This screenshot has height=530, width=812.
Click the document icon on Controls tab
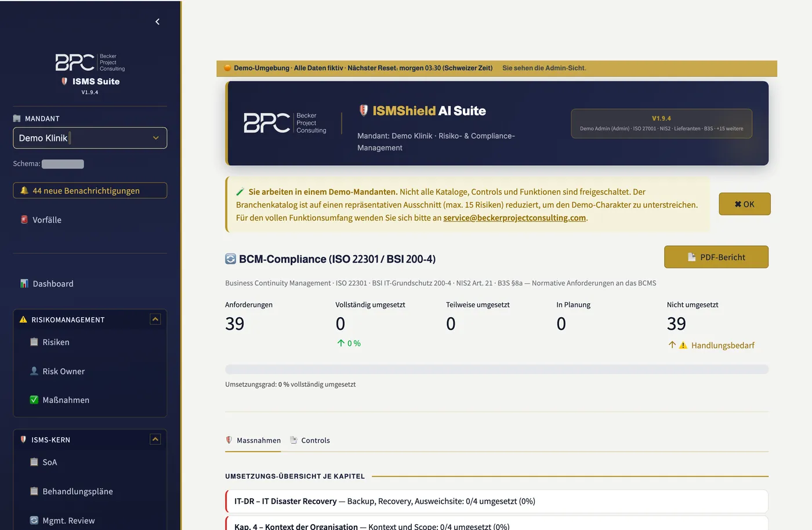pyautogui.click(x=293, y=440)
